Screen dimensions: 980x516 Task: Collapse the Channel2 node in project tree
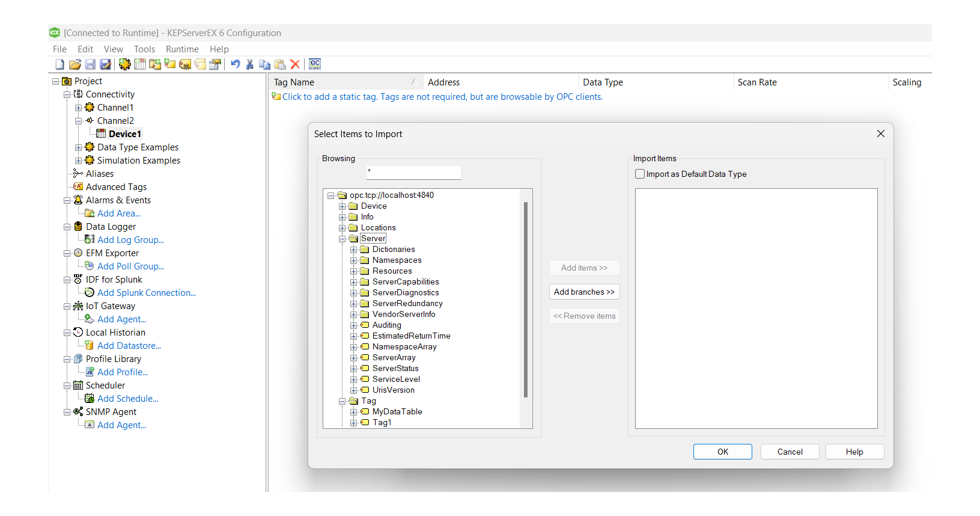[78, 121]
